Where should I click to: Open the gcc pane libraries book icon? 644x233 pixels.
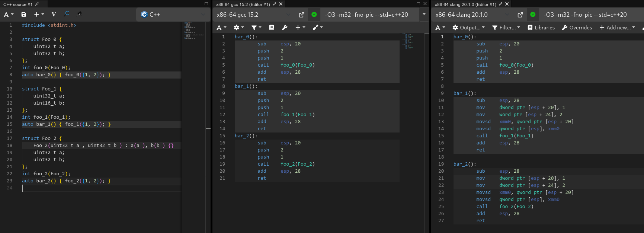(x=272, y=28)
